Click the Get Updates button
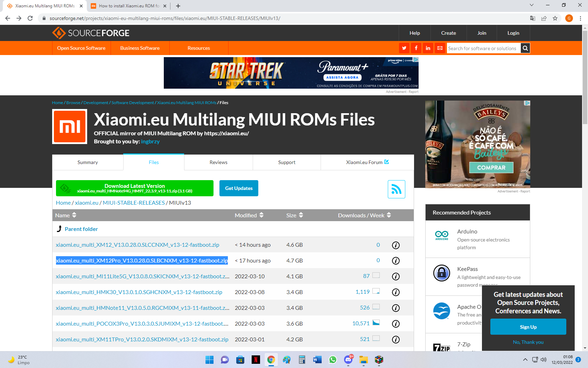The height and width of the screenshot is (368, 588). (x=239, y=188)
